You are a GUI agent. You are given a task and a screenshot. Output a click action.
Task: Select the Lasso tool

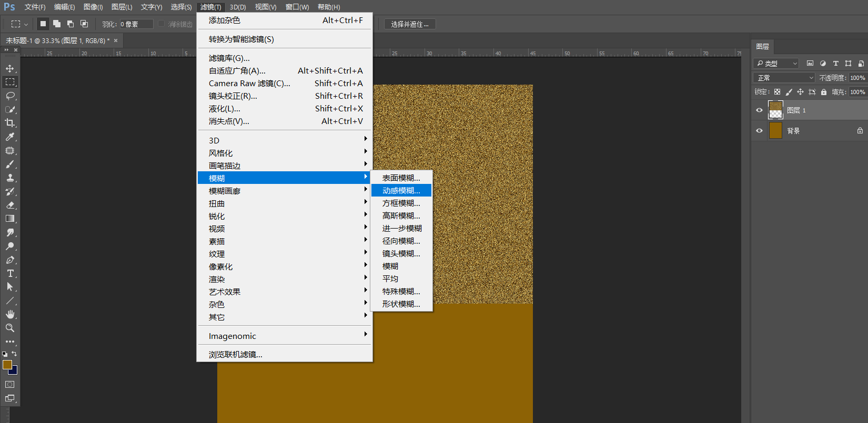[10, 96]
